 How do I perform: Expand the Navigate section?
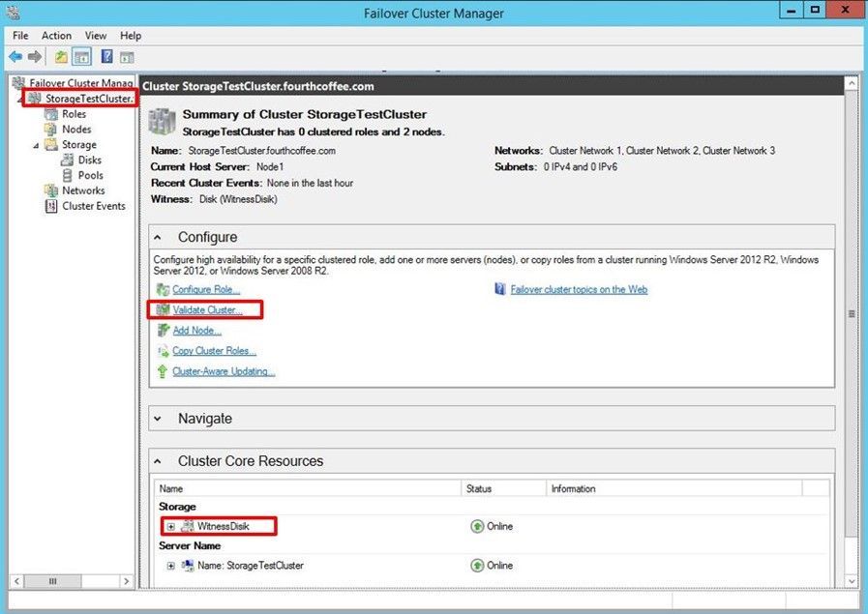tap(158, 419)
